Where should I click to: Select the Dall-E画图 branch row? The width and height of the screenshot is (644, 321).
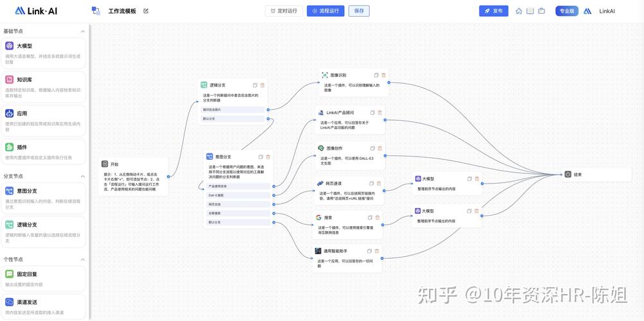[238, 195]
